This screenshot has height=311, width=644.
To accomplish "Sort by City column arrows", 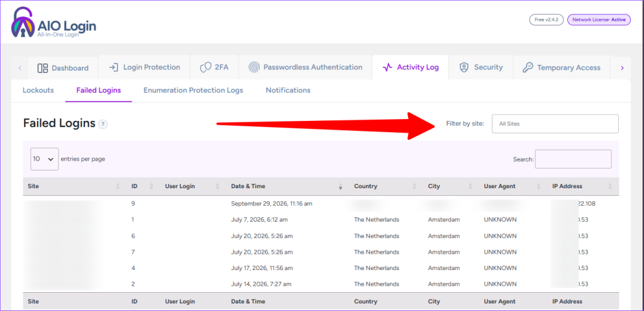I will tap(470, 186).
